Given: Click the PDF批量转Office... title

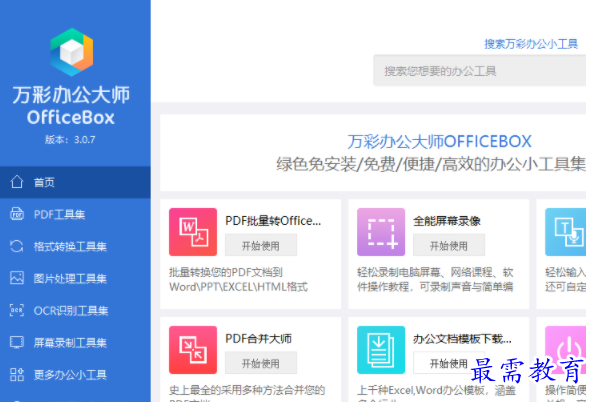Looking at the screenshot, I should (x=273, y=221).
